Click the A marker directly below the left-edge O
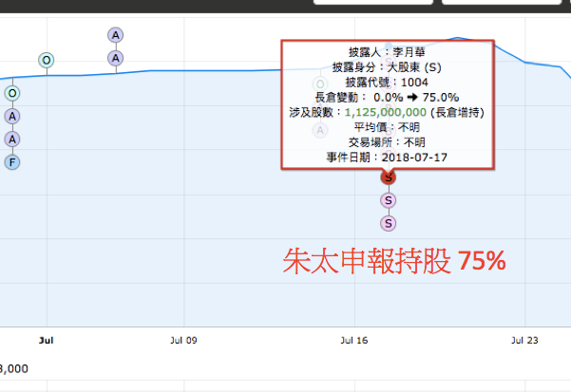This screenshot has width=571, height=392. point(12,116)
